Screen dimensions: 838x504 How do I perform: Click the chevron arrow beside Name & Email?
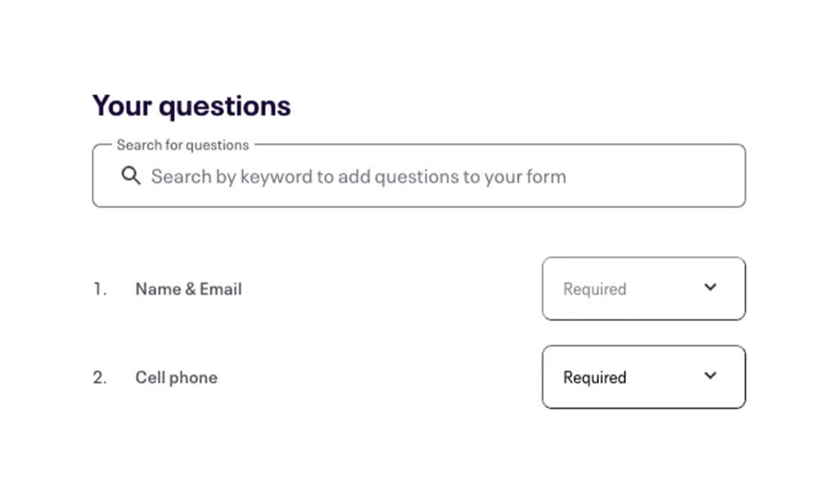[x=710, y=287]
